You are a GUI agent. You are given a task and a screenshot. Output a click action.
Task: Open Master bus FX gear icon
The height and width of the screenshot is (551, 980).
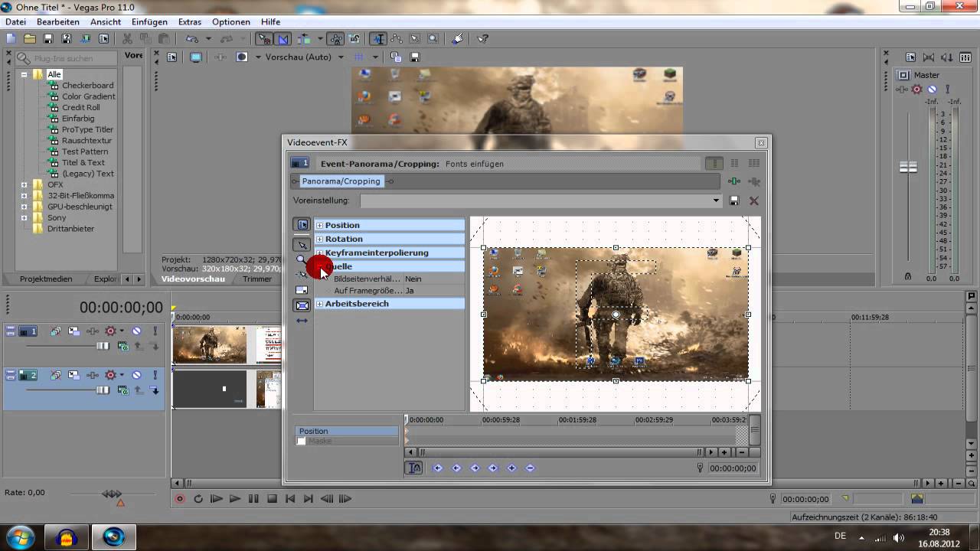click(916, 90)
